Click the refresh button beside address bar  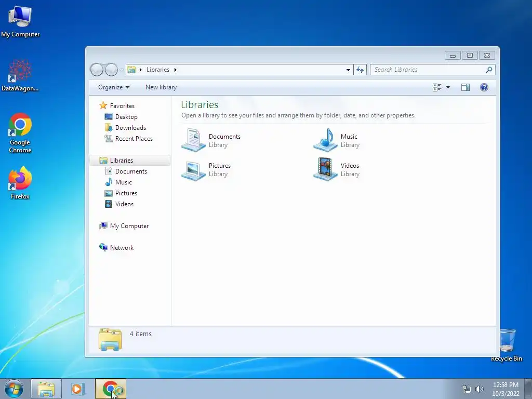coord(360,70)
